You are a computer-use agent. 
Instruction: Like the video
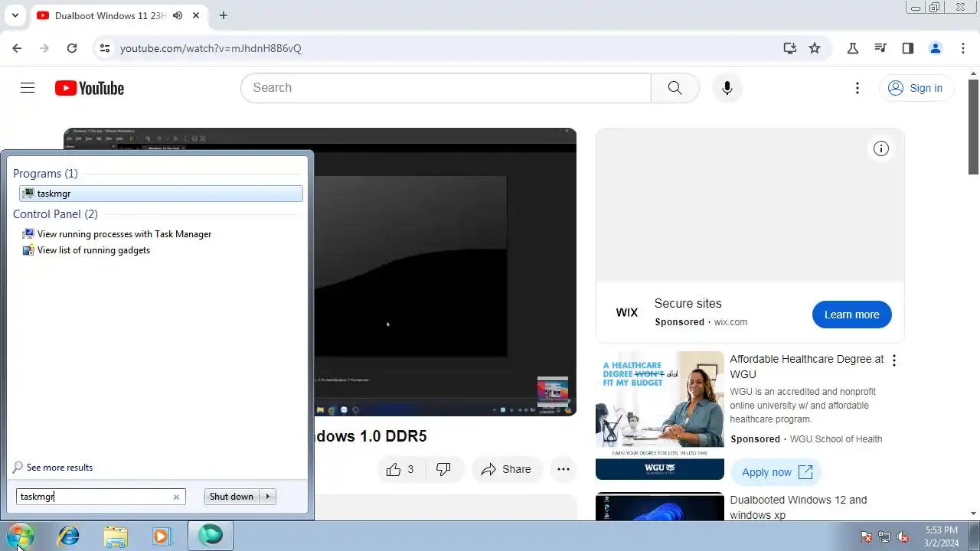click(x=401, y=469)
